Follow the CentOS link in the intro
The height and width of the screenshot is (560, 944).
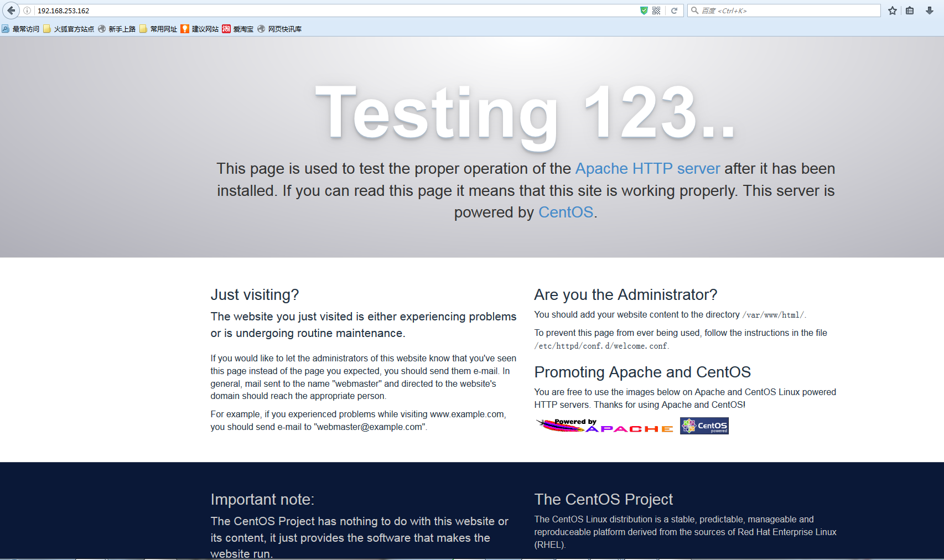(x=566, y=212)
